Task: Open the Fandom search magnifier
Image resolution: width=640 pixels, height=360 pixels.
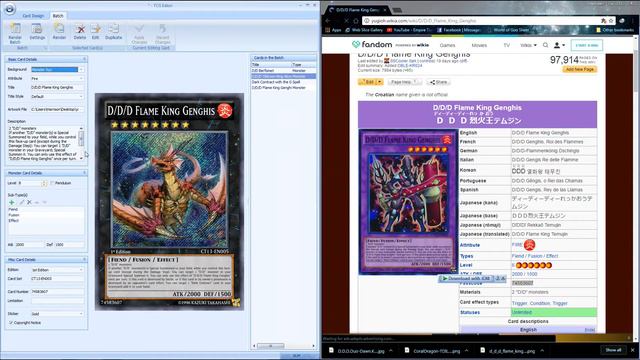Action: (545, 45)
